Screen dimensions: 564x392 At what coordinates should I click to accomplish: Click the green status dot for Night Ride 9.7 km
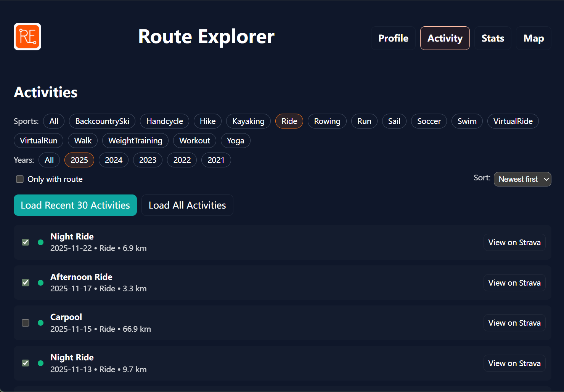pos(41,363)
